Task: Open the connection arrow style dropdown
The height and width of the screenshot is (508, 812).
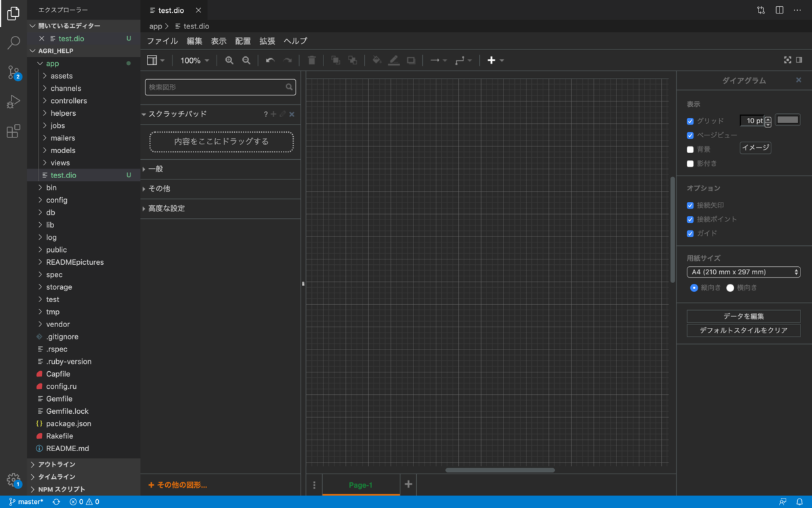Action: [x=438, y=60]
